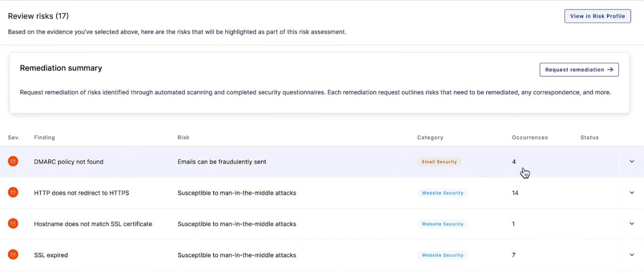Image resolution: width=644 pixels, height=274 pixels.
Task: Click the Risk column header to sort
Action: [x=183, y=137]
